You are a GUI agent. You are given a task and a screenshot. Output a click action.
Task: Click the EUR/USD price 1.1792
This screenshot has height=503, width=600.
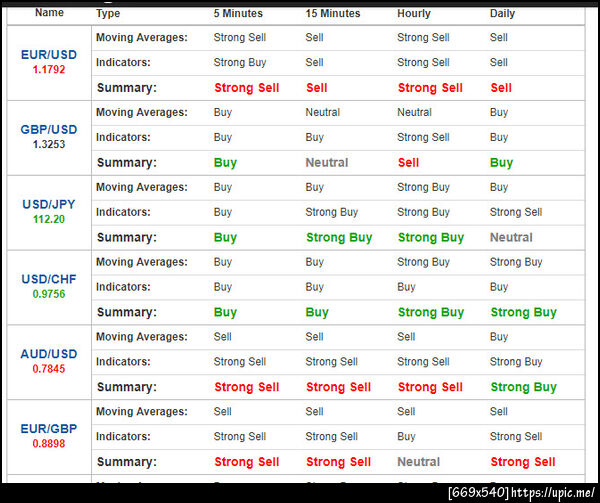click(x=49, y=70)
